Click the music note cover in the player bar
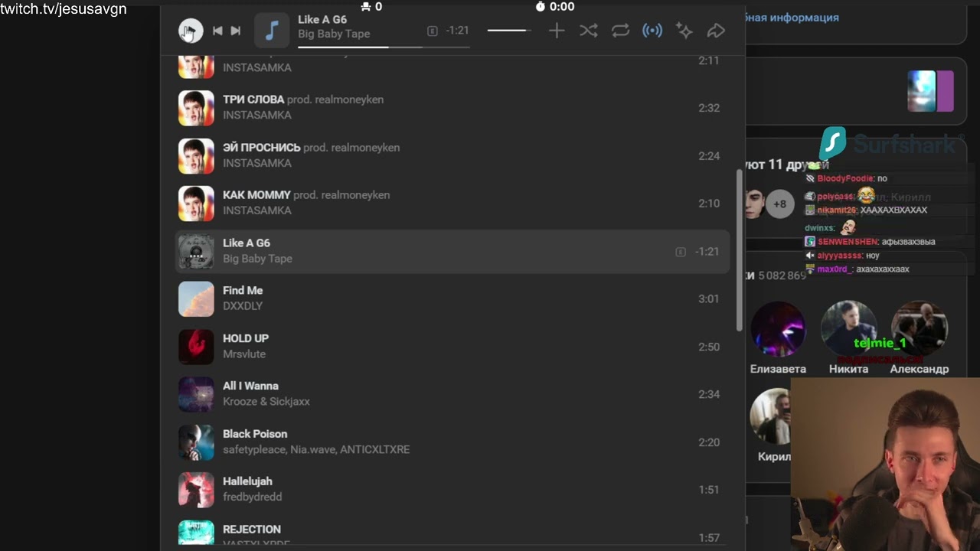 click(x=272, y=31)
